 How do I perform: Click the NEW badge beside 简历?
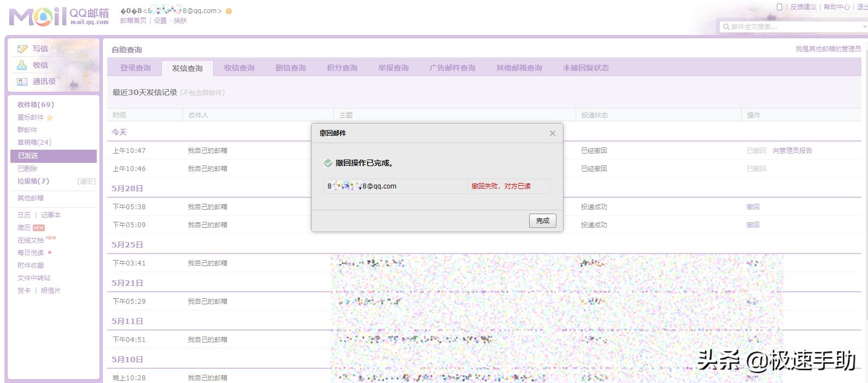39,228
